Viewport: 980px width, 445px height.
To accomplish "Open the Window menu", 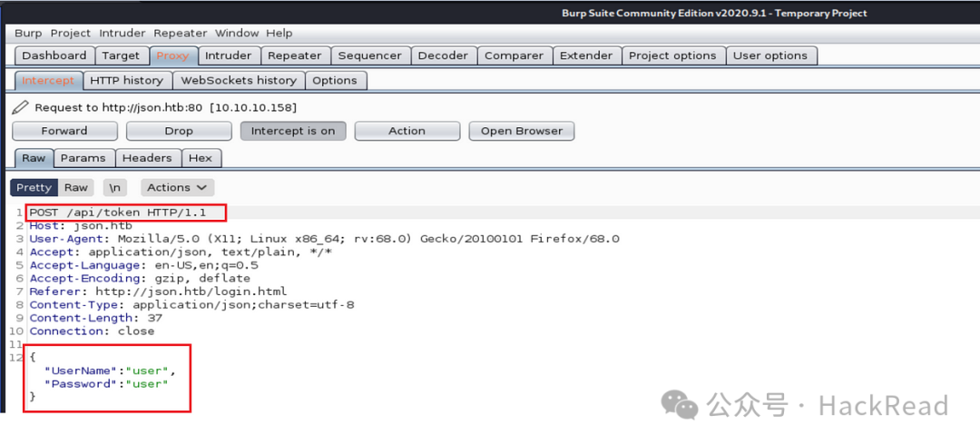I will (x=237, y=34).
